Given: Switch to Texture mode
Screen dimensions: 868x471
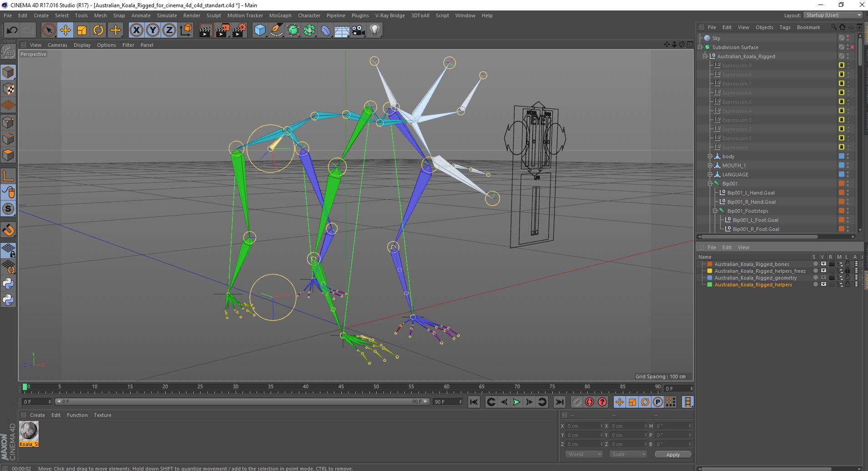Looking at the screenshot, I should (x=8, y=89).
